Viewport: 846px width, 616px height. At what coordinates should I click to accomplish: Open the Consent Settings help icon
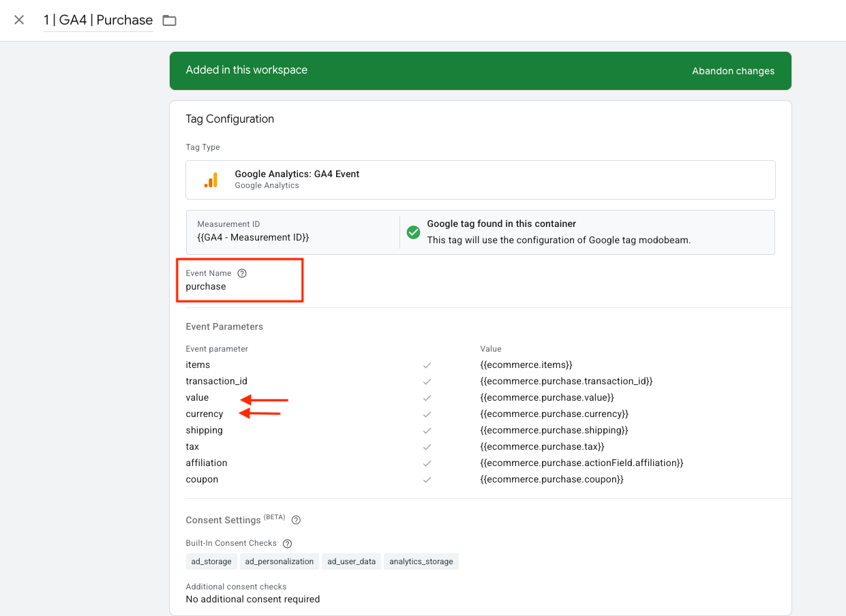tap(296, 520)
